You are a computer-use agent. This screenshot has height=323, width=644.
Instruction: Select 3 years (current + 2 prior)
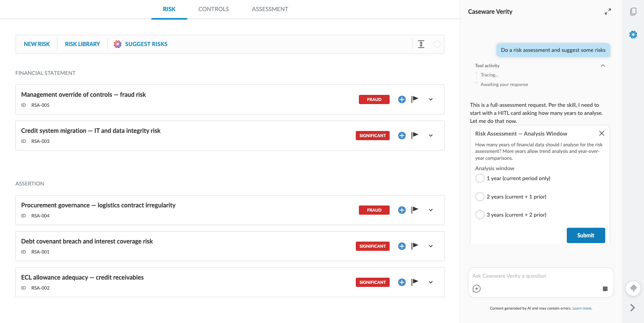tap(480, 215)
